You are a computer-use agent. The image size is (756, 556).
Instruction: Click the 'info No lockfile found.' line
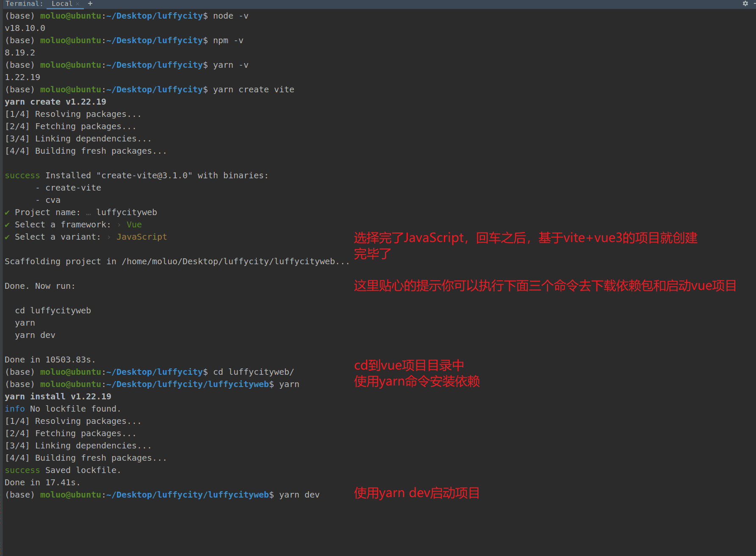(x=63, y=409)
